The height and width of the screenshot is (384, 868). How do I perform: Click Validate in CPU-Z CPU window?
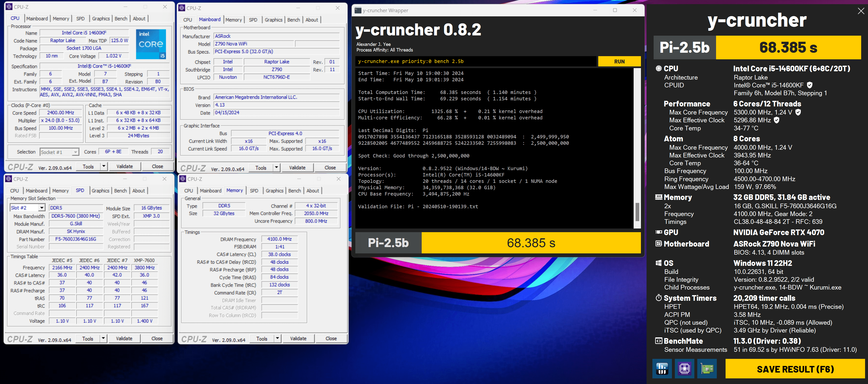click(x=125, y=166)
